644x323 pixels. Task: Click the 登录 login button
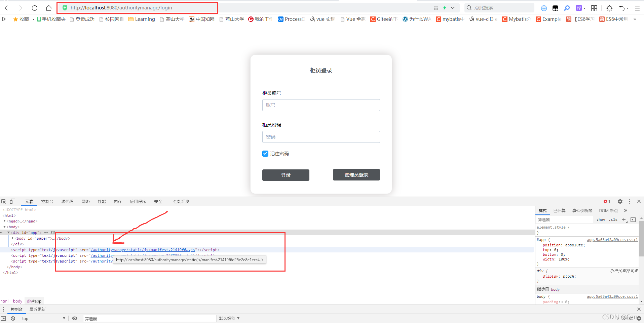click(286, 175)
